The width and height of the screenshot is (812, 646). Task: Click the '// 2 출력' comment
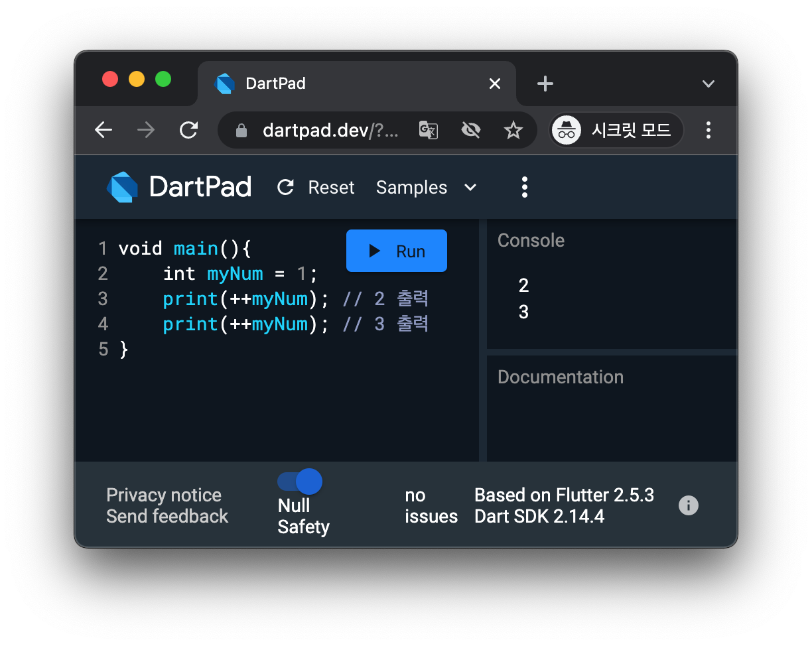click(385, 299)
